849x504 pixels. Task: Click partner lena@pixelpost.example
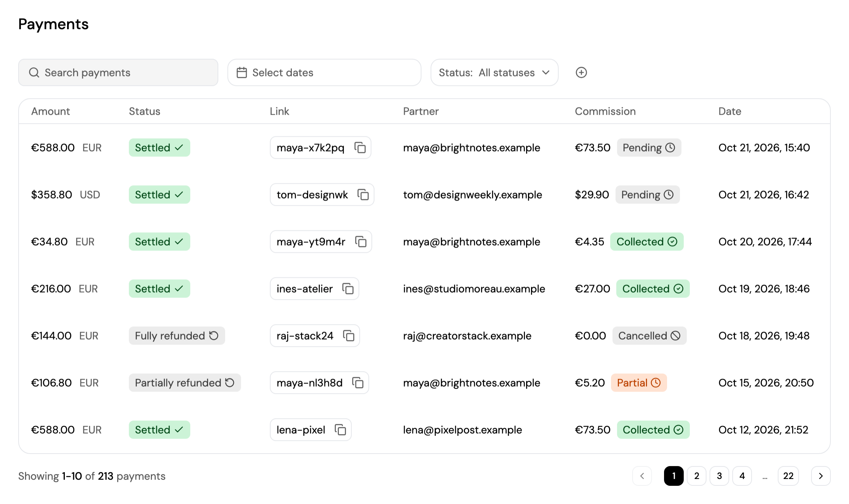(x=462, y=429)
